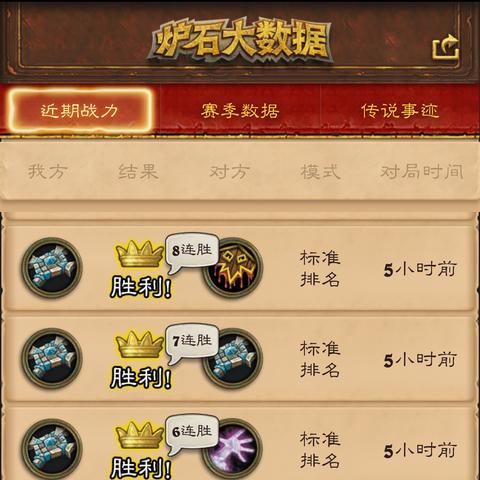Tap opponent's purple priest icon in third row
Image resolution: width=480 pixels, height=480 pixels.
233,449
